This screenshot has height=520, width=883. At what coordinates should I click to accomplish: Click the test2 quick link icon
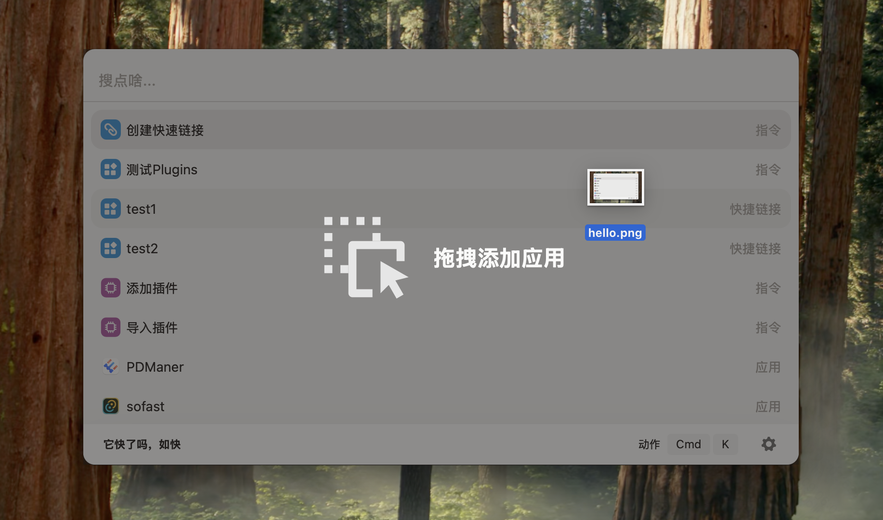110,248
